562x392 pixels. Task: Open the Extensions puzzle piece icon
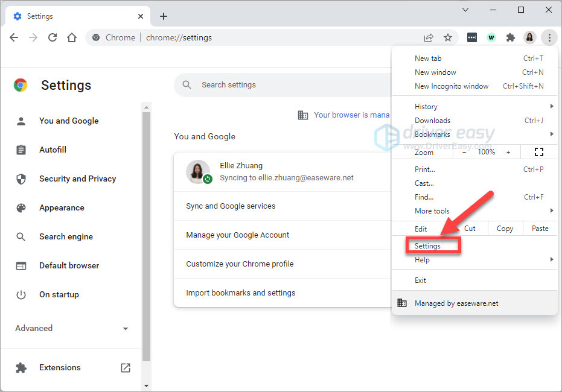[510, 37]
